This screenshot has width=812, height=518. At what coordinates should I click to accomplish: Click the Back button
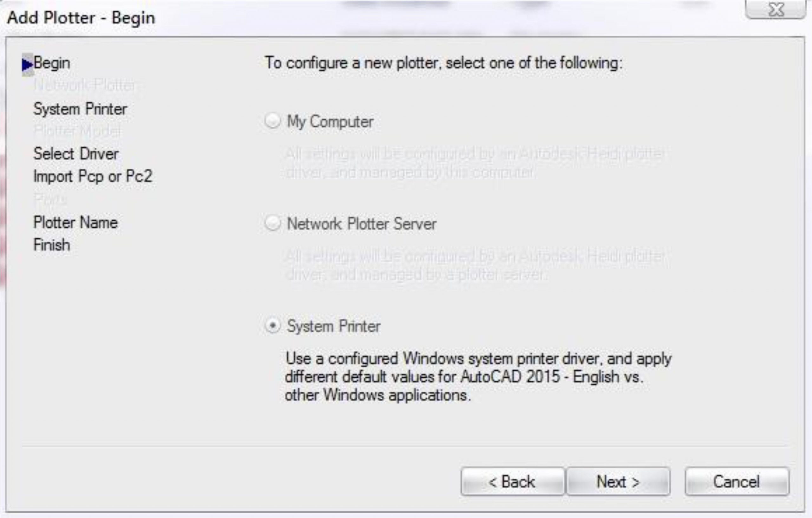512,481
